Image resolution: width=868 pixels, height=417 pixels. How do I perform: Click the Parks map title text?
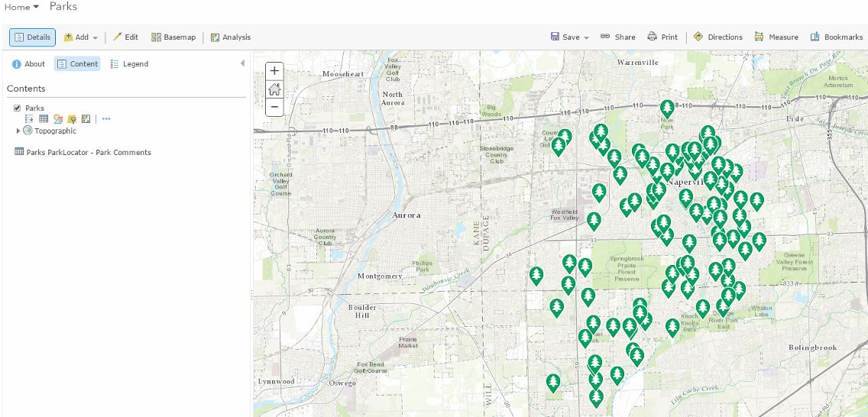pos(63,7)
